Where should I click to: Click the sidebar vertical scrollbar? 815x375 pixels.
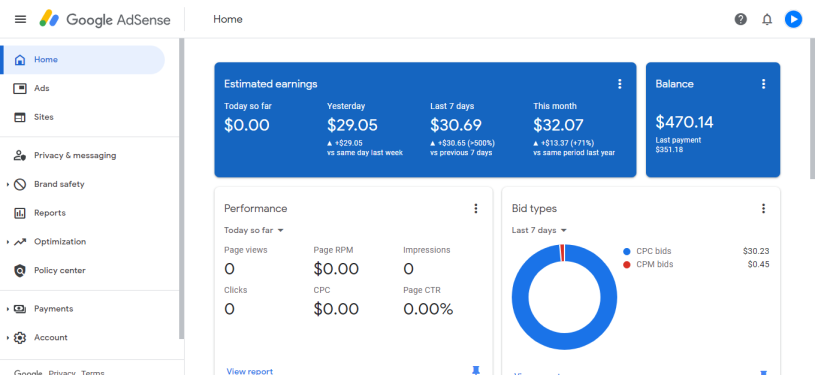(x=181, y=188)
